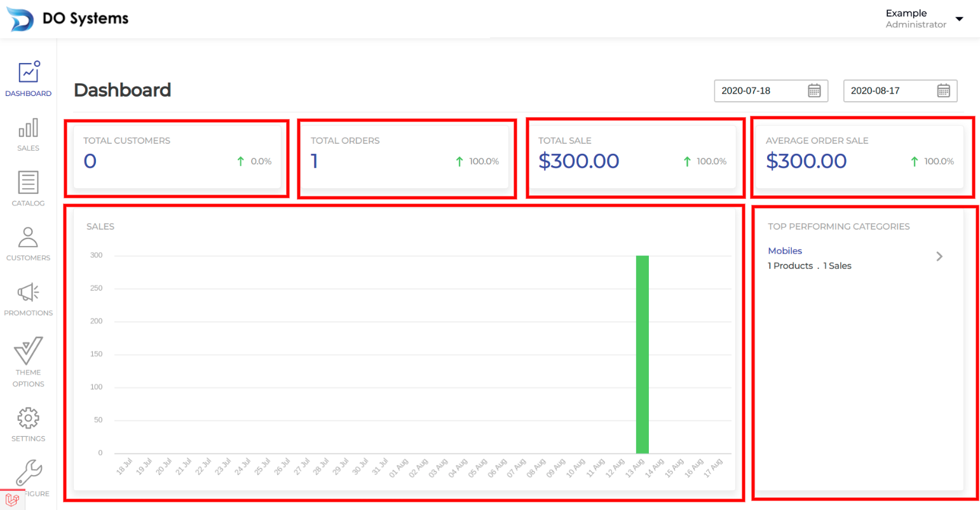Click the start date input field
The image size is (980, 510).
pos(760,91)
